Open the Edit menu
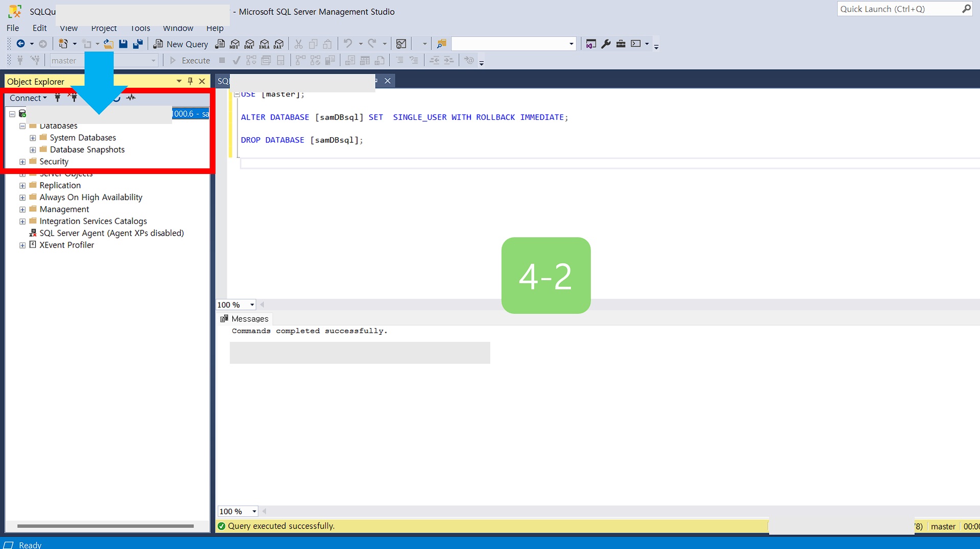The image size is (980, 549). click(39, 28)
